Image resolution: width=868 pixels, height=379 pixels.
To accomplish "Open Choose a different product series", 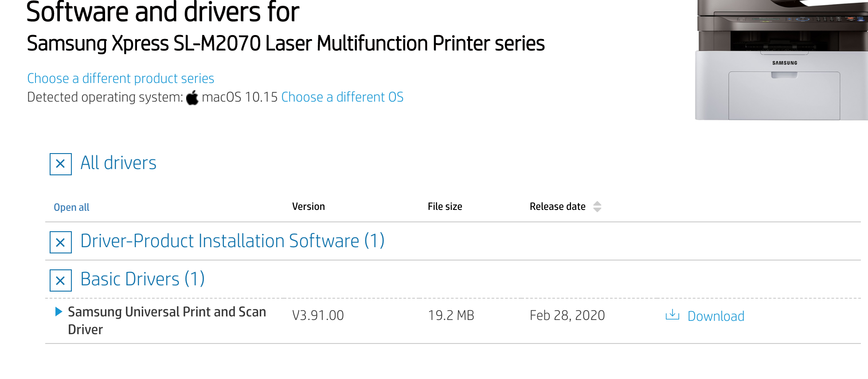I will (x=121, y=79).
